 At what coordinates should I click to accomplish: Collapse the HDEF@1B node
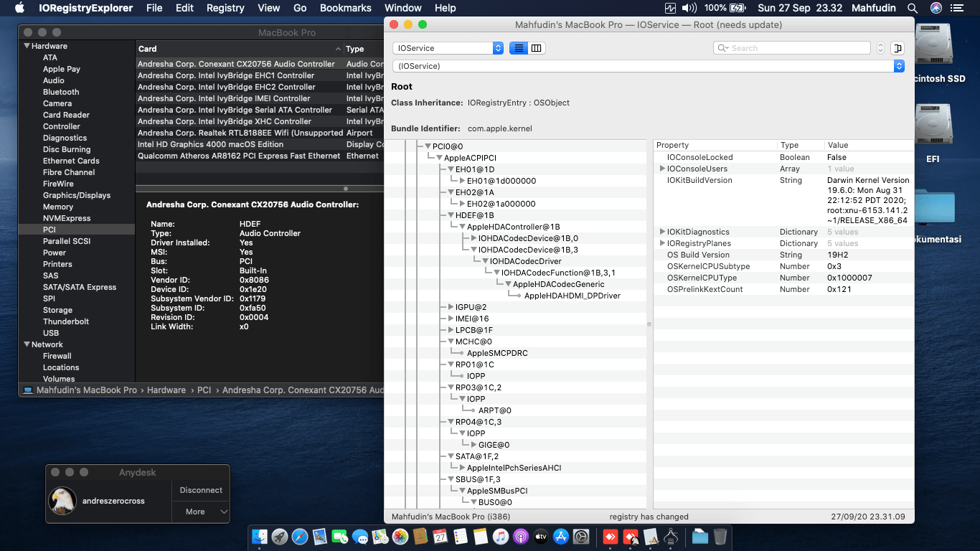pyautogui.click(x=451, y=215)
